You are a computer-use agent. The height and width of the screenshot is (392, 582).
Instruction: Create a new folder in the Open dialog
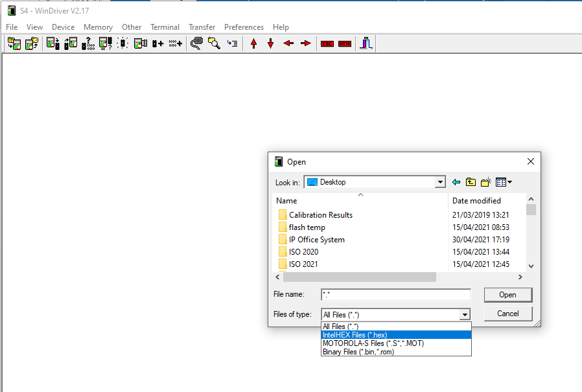pos(486,182)
